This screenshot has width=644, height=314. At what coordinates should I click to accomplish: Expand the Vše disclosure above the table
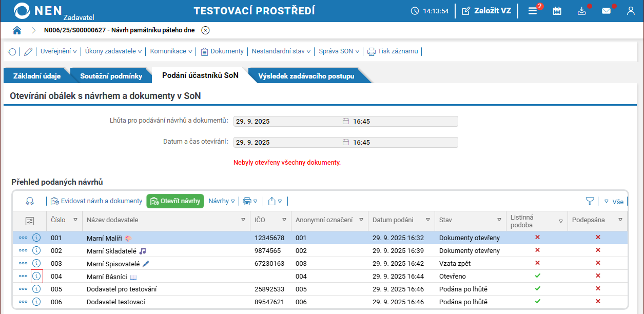click(614, 201)
